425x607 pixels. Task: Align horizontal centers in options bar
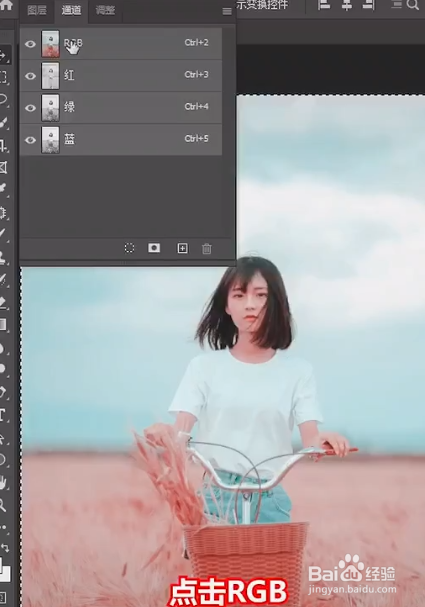[x=346, y=4]
